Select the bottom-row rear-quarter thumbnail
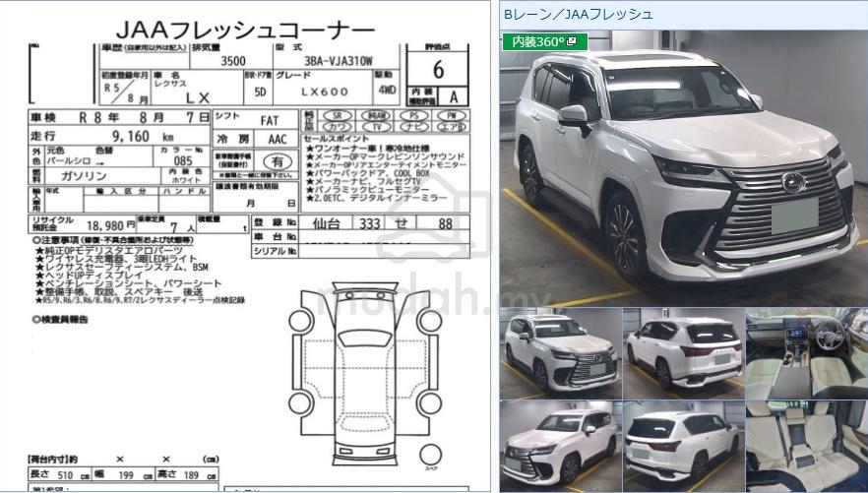 [x=683, y=442]
